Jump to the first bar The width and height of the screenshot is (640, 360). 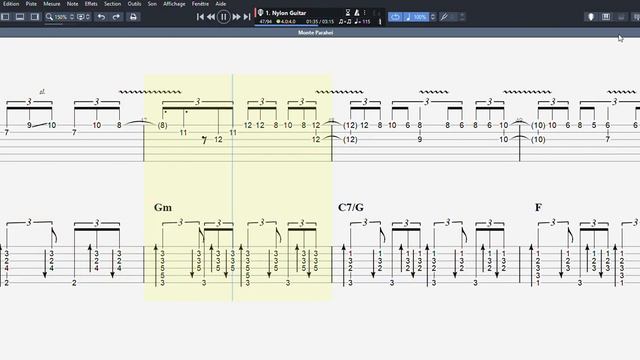click(200, 17)
